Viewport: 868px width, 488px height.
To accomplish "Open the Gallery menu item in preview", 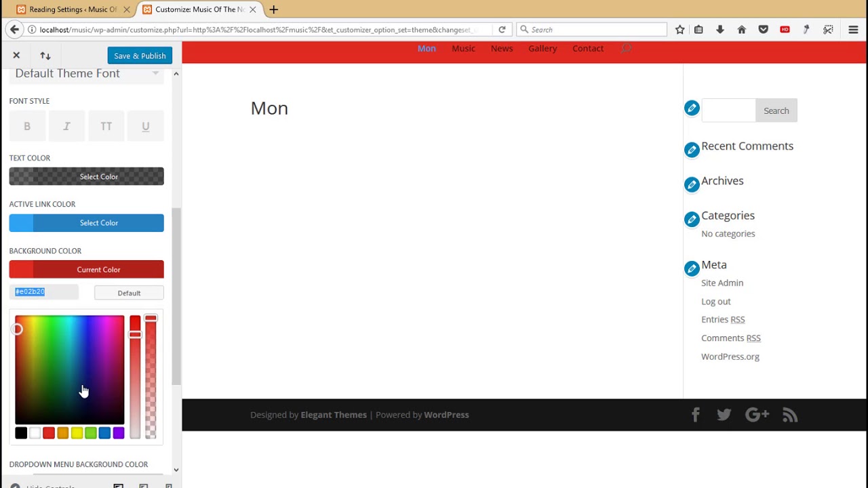I will coord(542,48).
